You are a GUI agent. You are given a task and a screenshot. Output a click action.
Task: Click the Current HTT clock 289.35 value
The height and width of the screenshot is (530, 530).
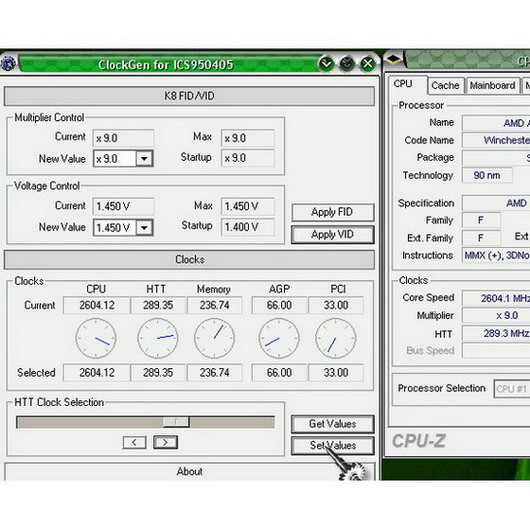(158, 305)
